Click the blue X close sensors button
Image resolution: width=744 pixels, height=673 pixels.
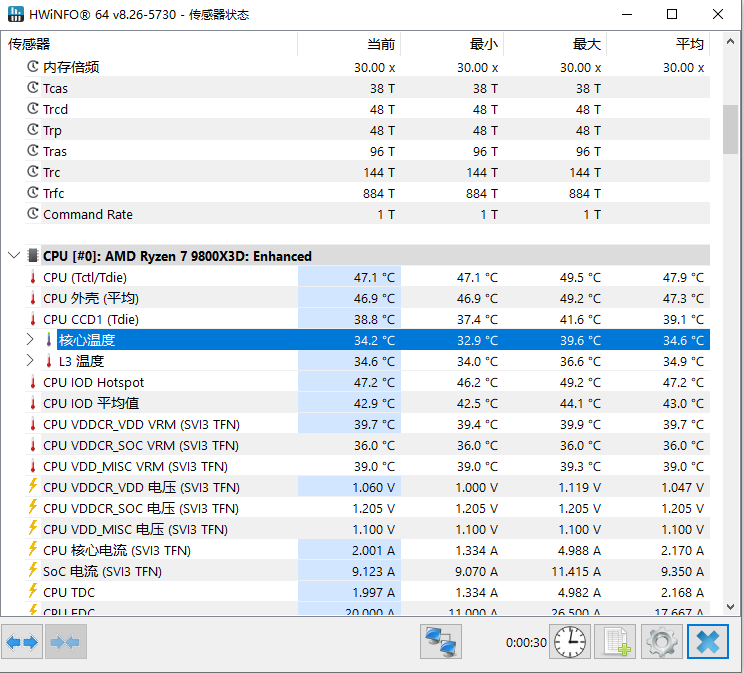point(708,642)
